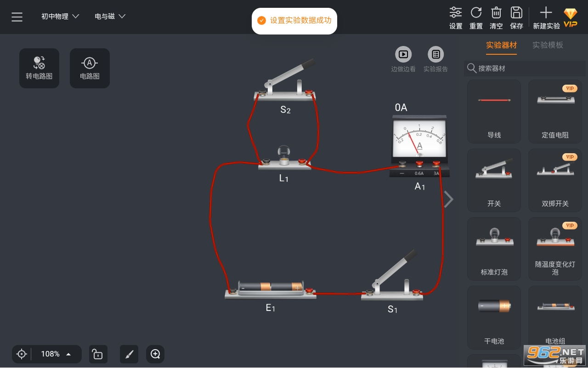Click VIP badge on 双掷开关 card
588x368 pixels.
pyautogui.click(x=570, y=157)
